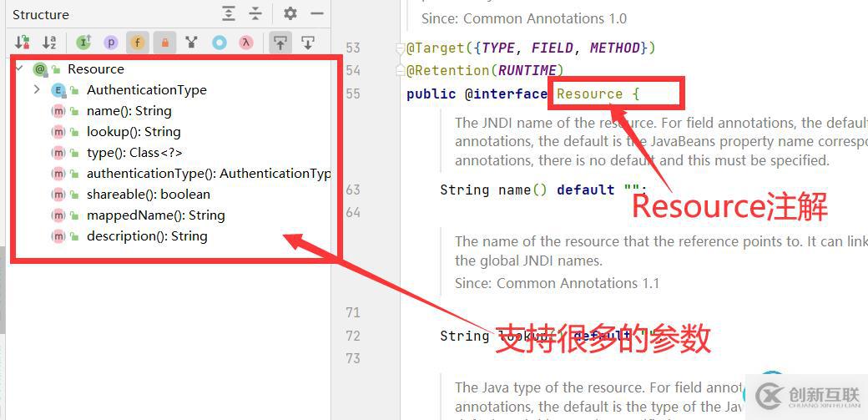Click method icon of description(): String
868x420 pixels.
coord(58,236)
